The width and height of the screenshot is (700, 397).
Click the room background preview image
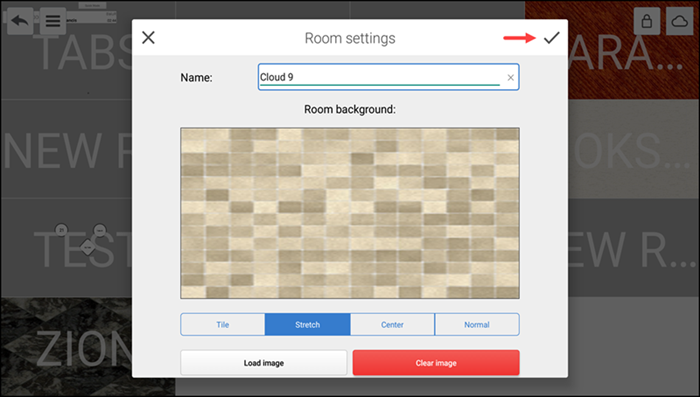(350, 213)
